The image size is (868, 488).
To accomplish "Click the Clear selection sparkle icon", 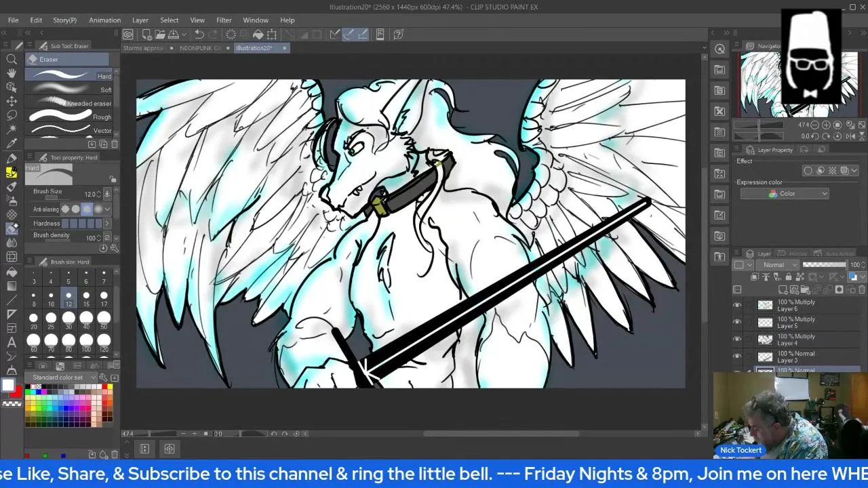I will 231,34.
